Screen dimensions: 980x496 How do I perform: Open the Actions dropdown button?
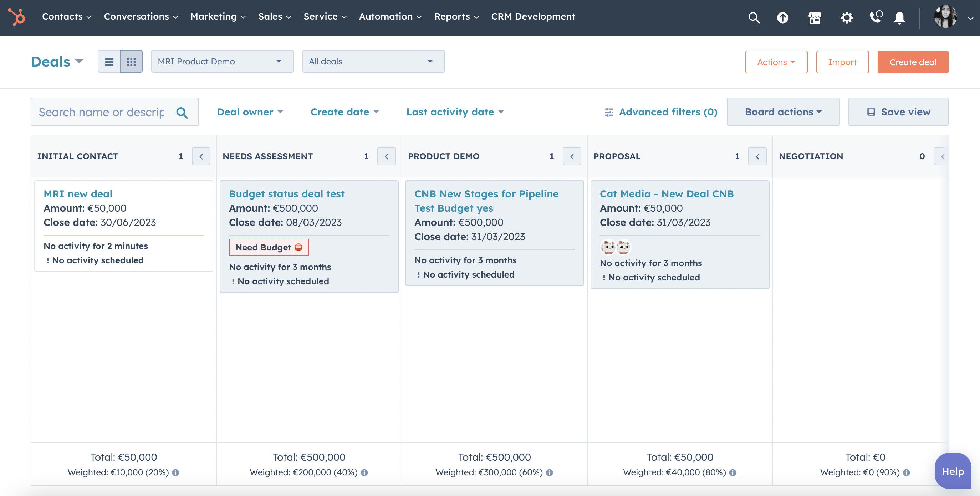(776, 62)
